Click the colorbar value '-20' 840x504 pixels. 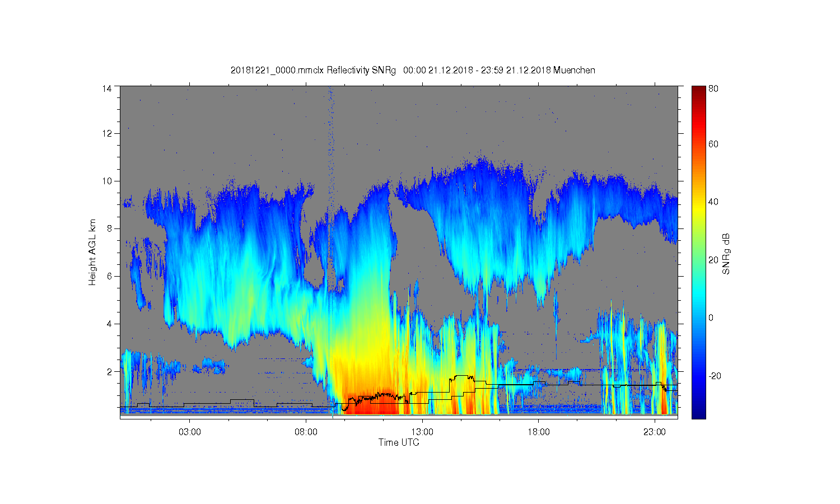pos(715,376)
